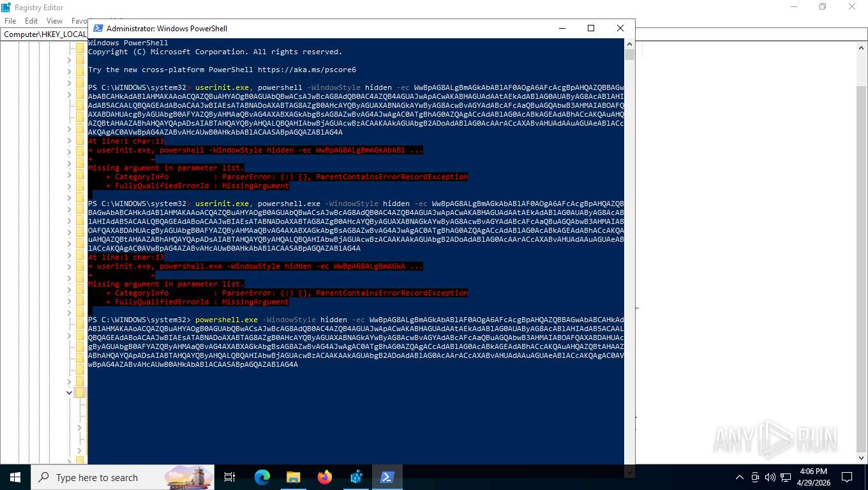This screenshot has width=868, height=490.
Task: Minimize the PowerShell window
Action: (562, 28)
